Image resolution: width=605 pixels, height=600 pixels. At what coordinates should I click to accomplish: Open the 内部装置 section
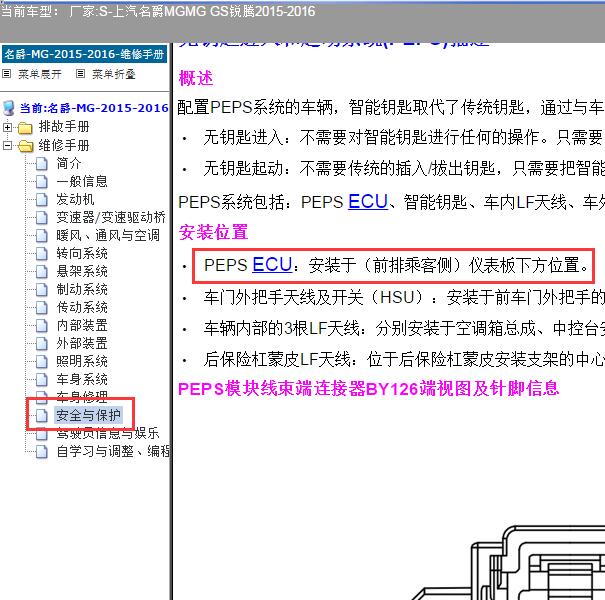pos(82,325)
